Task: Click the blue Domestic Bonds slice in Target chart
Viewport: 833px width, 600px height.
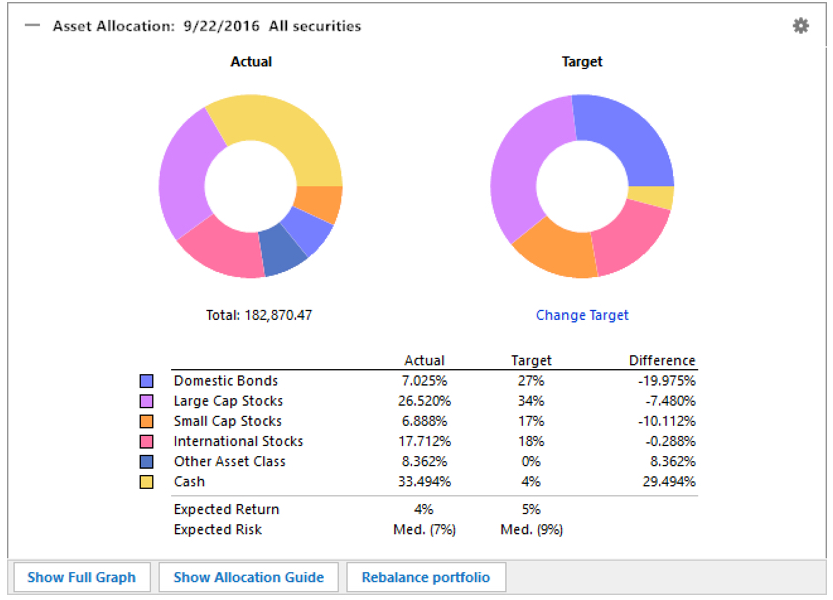Action: click(630, 140)
